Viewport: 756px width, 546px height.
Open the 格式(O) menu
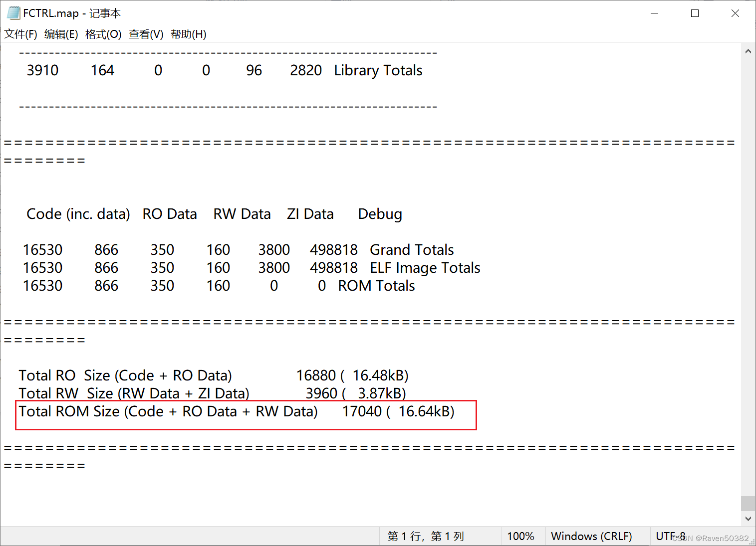[103, 34]
